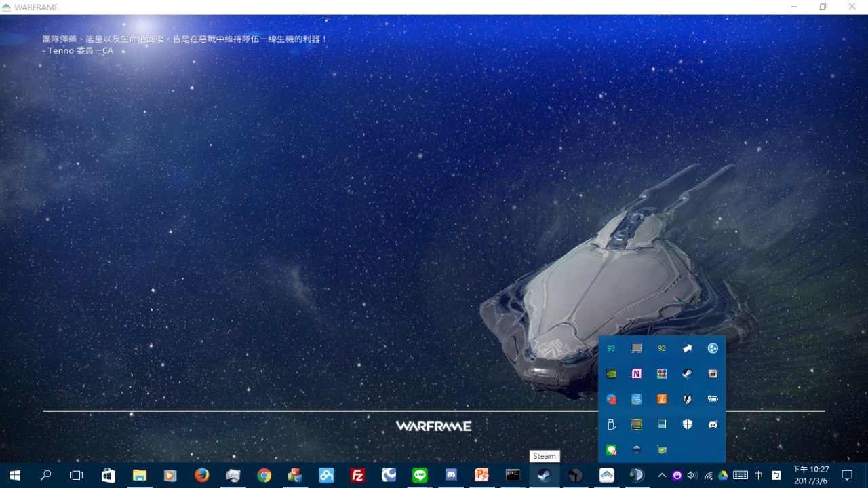Open the volume control in tray

pyautogui.click(x=692, y=476)
